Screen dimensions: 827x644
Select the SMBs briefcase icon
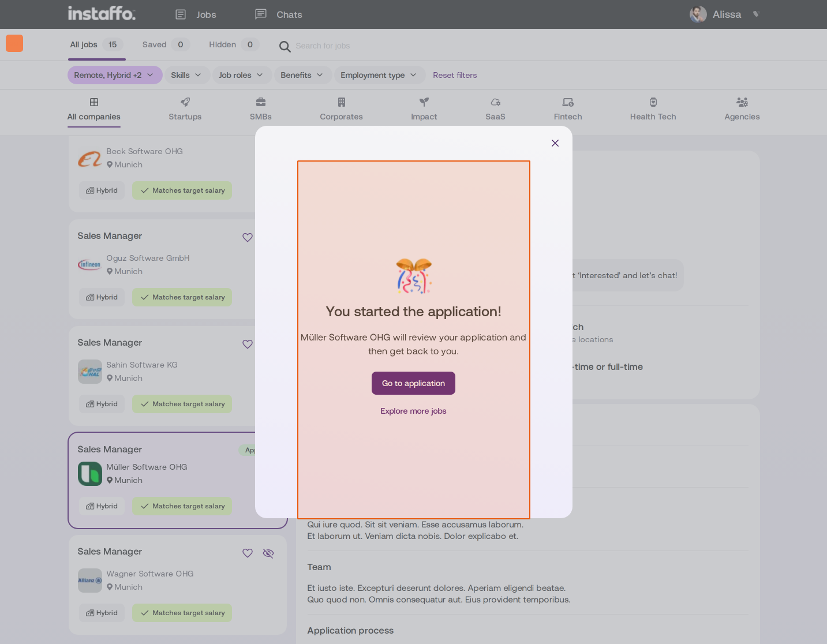point(261,102)
